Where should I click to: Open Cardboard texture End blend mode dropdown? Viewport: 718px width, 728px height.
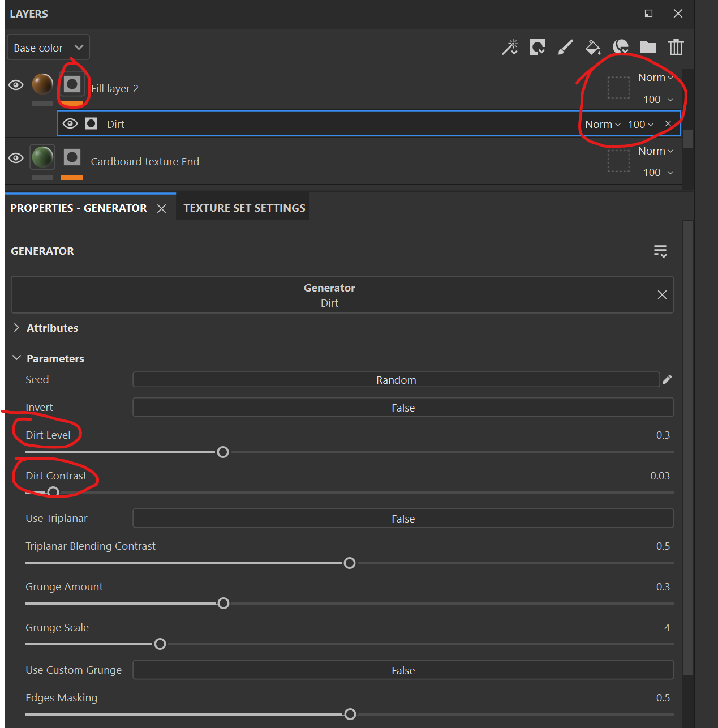tap(656, 151)
